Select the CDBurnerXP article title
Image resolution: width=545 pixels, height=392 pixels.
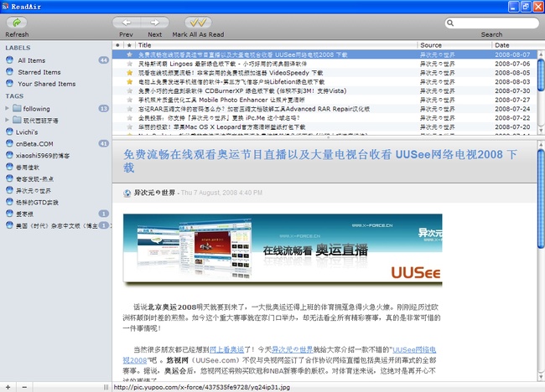point(242,91)
